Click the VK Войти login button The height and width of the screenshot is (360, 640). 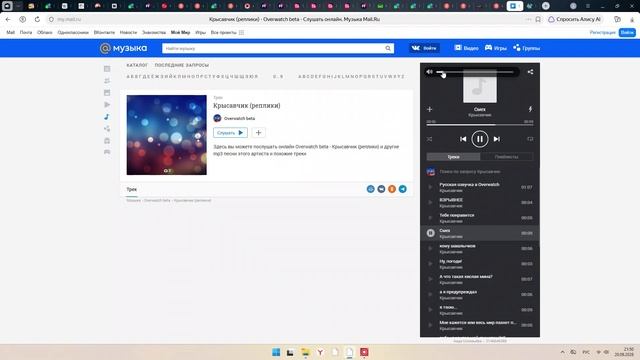click(424, 48)
